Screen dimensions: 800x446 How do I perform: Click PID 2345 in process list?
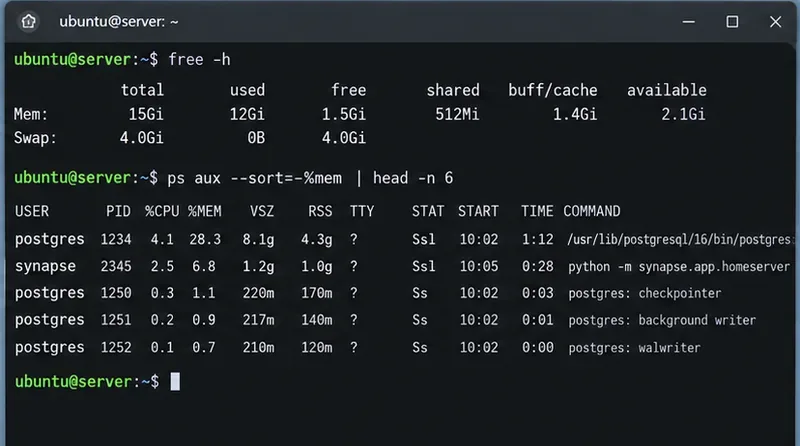tap(116, 266)
